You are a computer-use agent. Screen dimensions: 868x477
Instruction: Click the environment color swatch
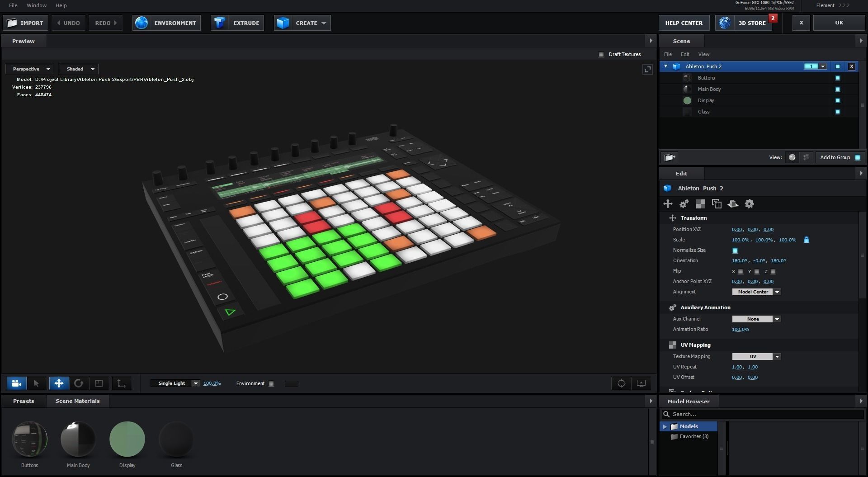[x=292, y=384]
